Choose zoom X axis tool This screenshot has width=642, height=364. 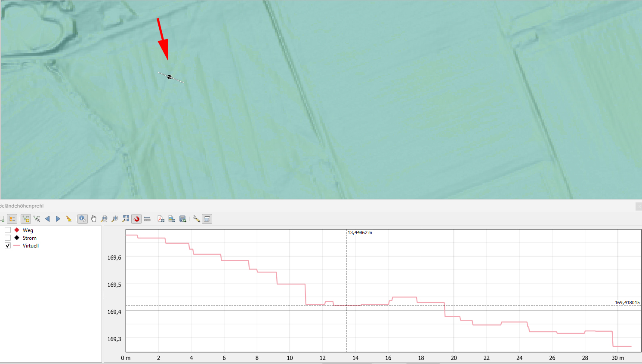coord(104,219)
